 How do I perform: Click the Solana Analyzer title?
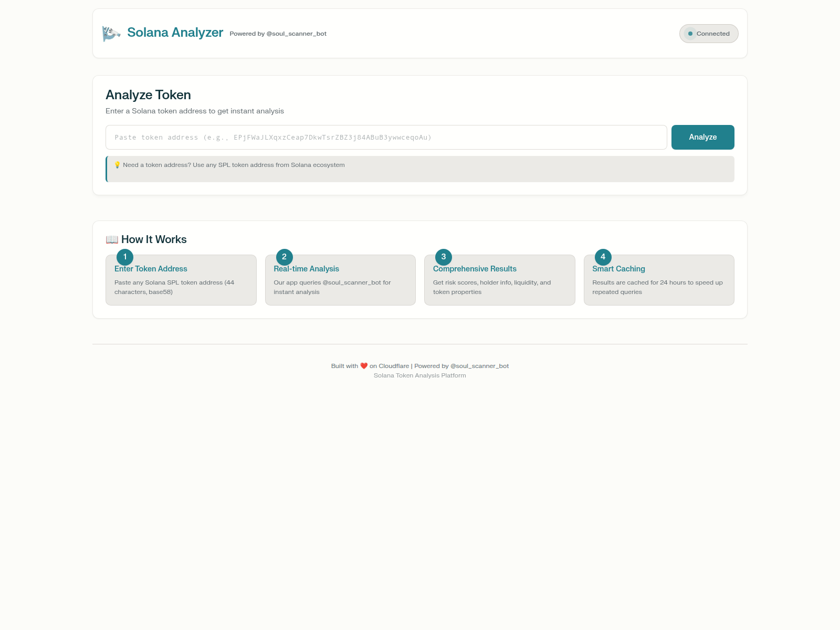175,33
